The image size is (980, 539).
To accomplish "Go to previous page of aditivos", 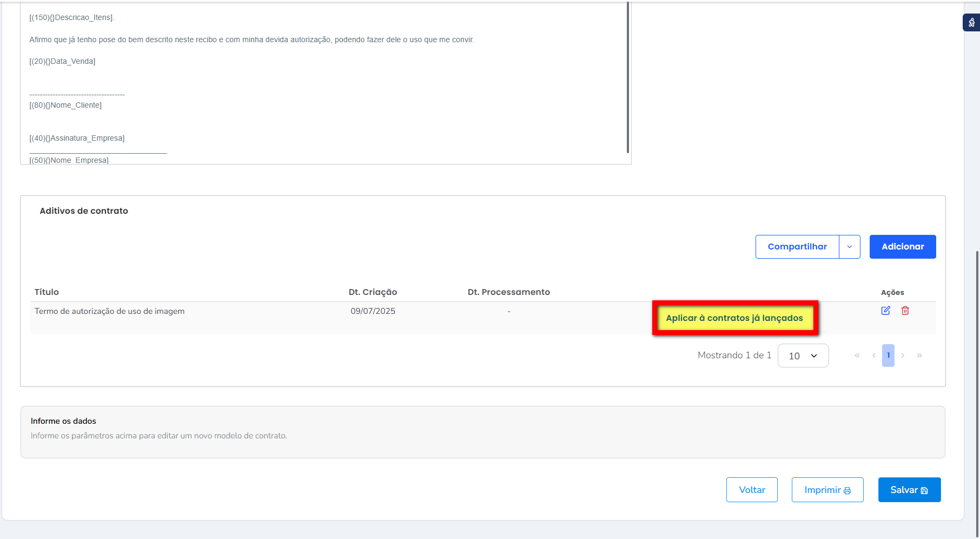I will coord(873,356).
